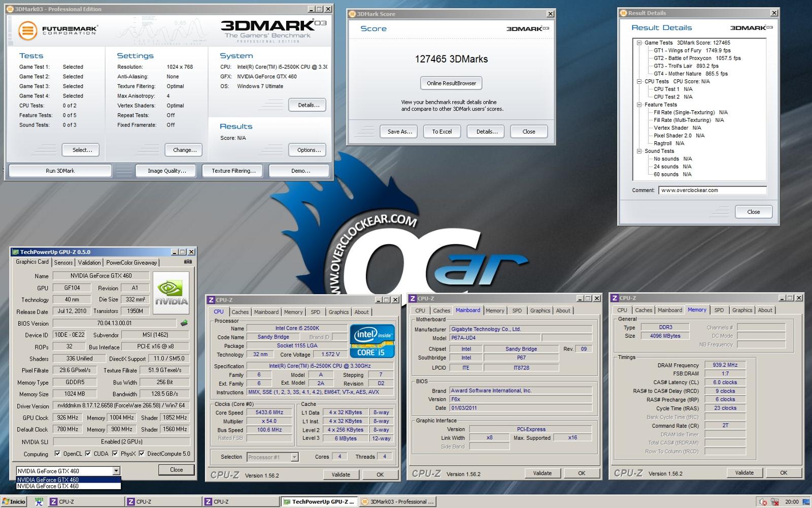Click the Comment input field

coord(712,190)
